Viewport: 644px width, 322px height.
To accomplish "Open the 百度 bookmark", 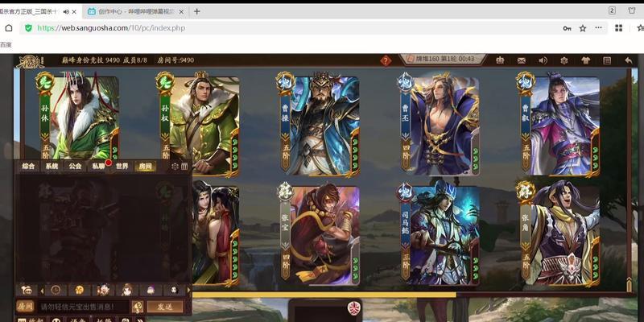I will pyautogui.click(x=6, y=44).
